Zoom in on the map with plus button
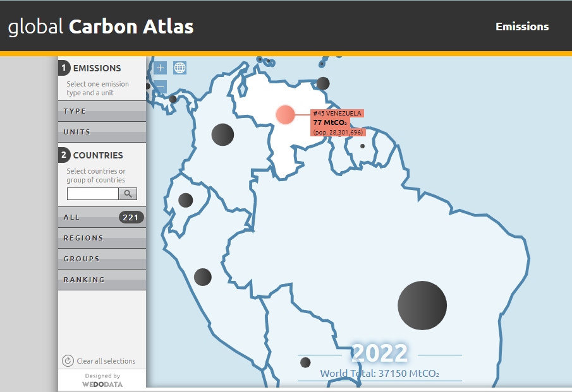 (160, 68)
